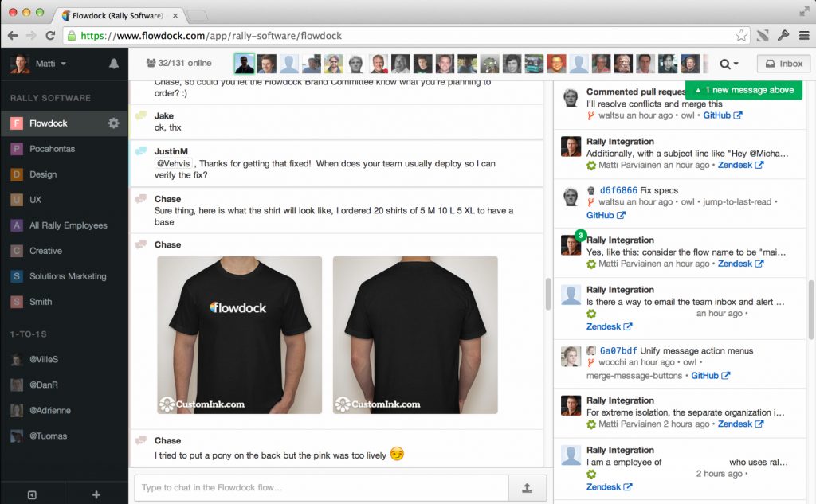Open Zendesk link under 'For extreme isolation'
816x504 pixels.
click(x=740, y=424)
